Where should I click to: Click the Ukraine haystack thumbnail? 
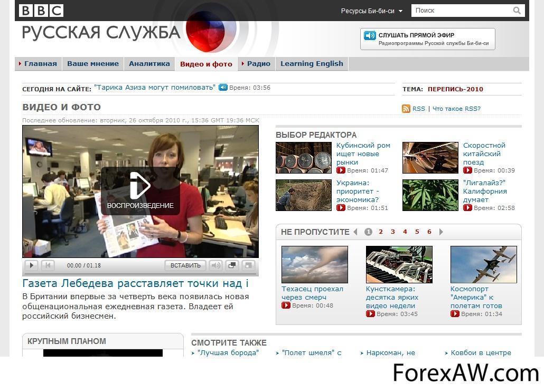(304, 195)
